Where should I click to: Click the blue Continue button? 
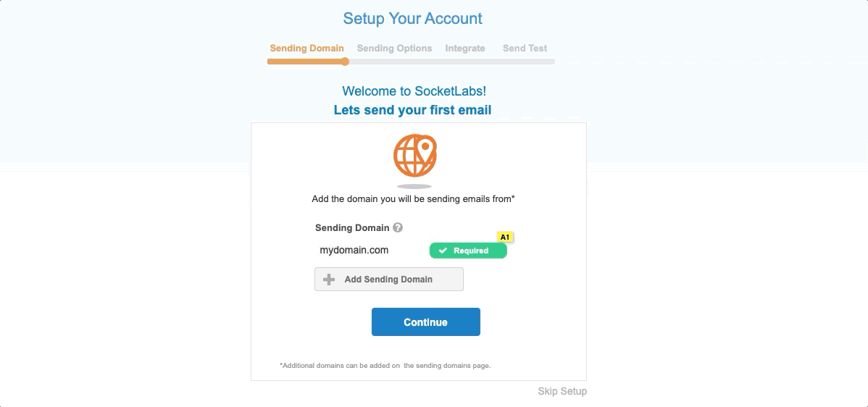point(426,322)
